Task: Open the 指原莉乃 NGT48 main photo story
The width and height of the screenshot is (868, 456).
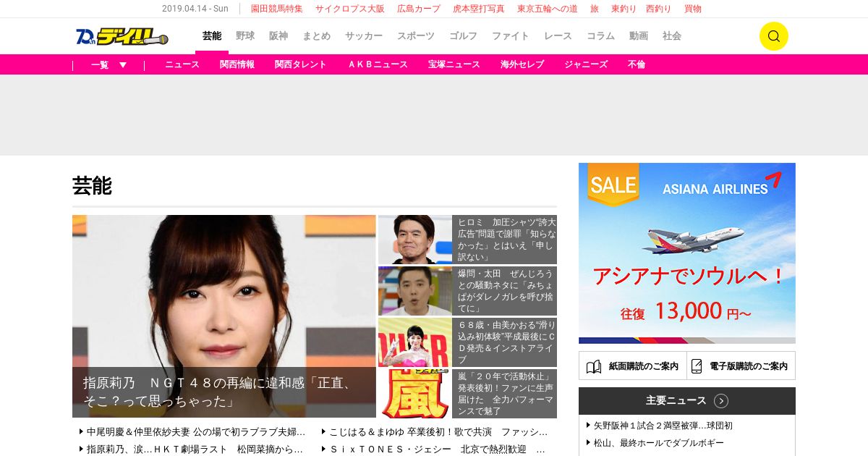Action: 224,316
